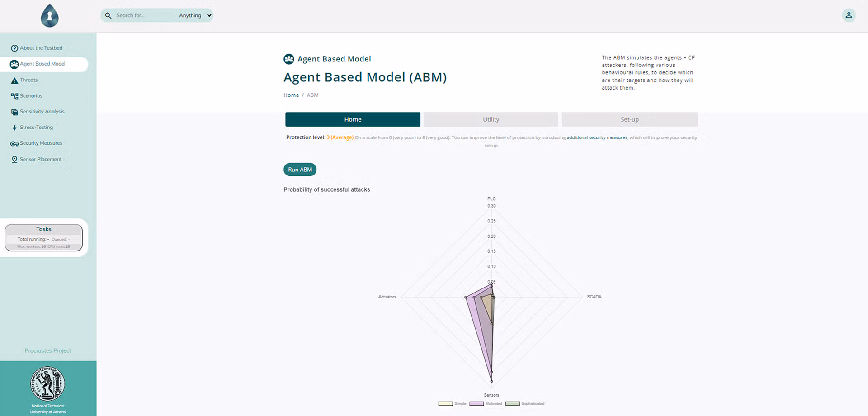
Task: Click the Agent Based Model sidebar icon
Action: pos(14,64)
